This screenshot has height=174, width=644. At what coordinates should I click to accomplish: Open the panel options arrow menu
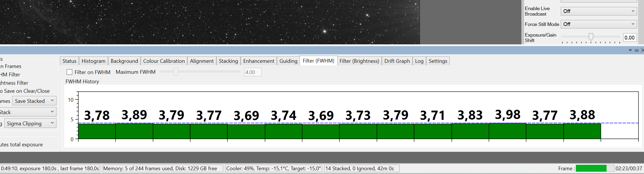630,50
